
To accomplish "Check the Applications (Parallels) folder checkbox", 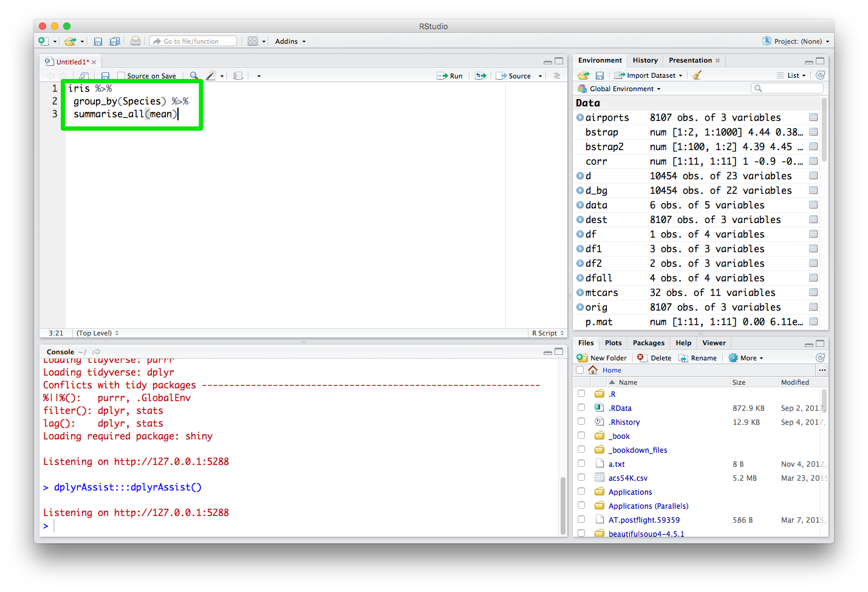I will pos(581,505).
